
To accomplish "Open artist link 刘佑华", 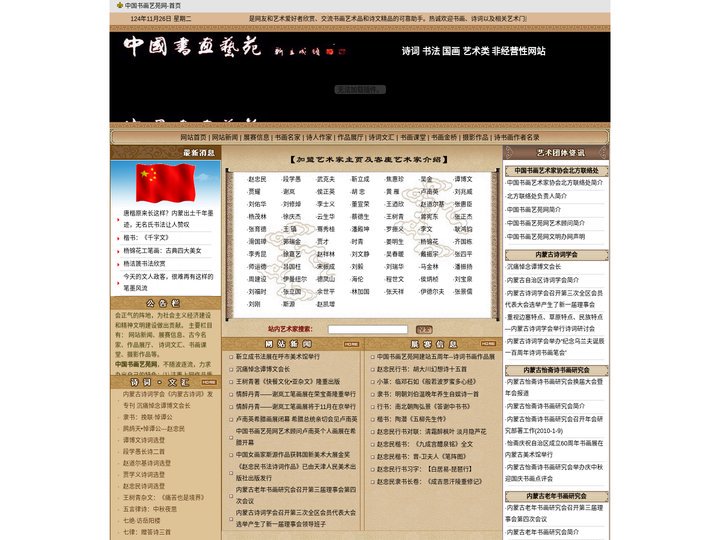I will [257, 204].
